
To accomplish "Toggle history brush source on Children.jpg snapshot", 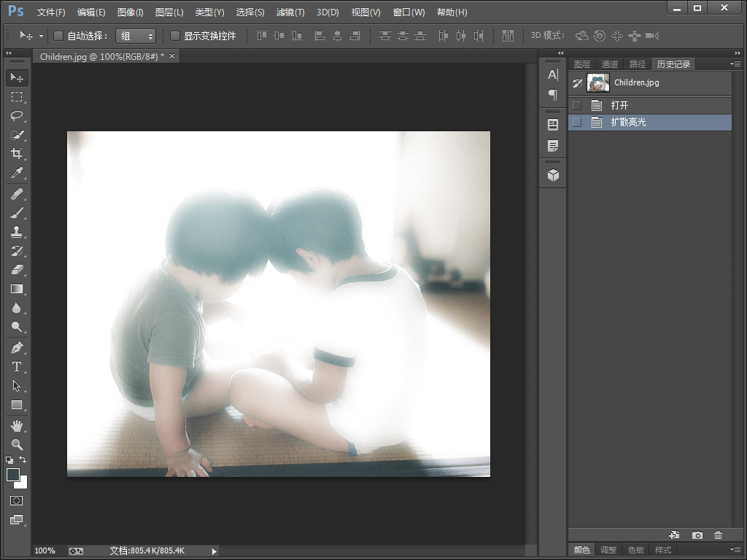I will 577,83.
